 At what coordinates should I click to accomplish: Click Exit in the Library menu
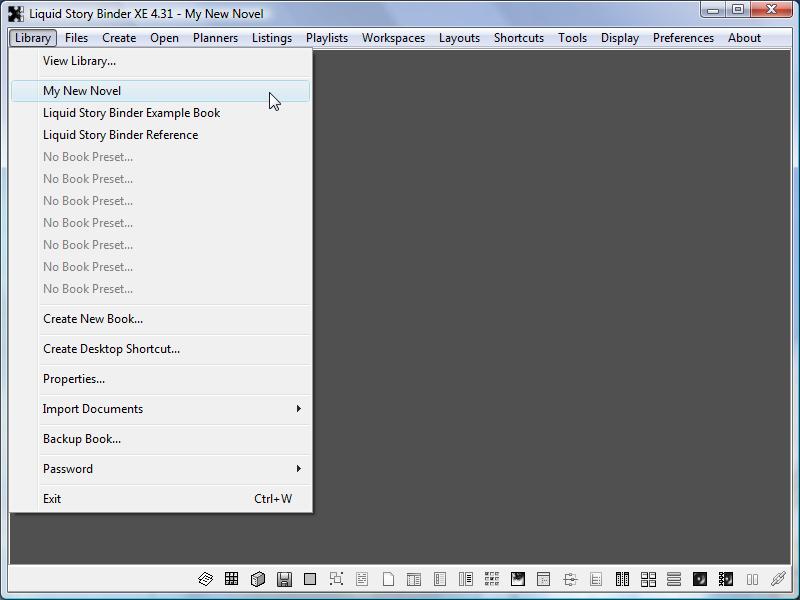(x=52, y=499)
